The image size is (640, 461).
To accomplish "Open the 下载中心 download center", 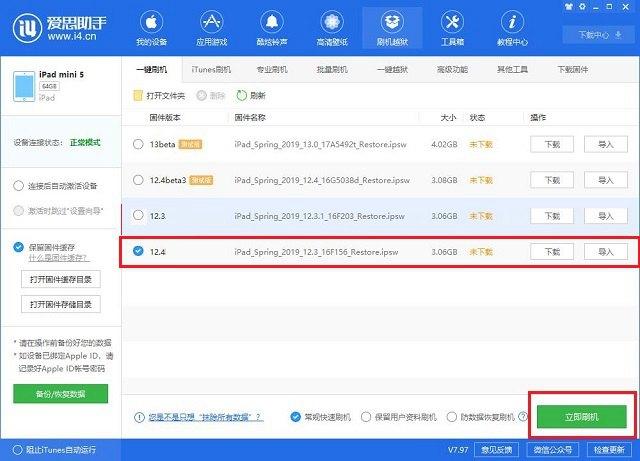I will click(x=599, y=35).
